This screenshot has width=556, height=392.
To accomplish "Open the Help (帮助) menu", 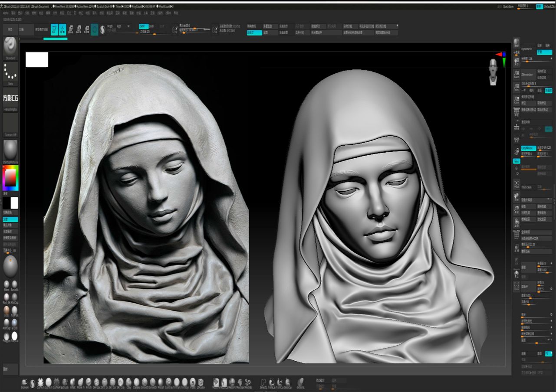I will point(176,13).
